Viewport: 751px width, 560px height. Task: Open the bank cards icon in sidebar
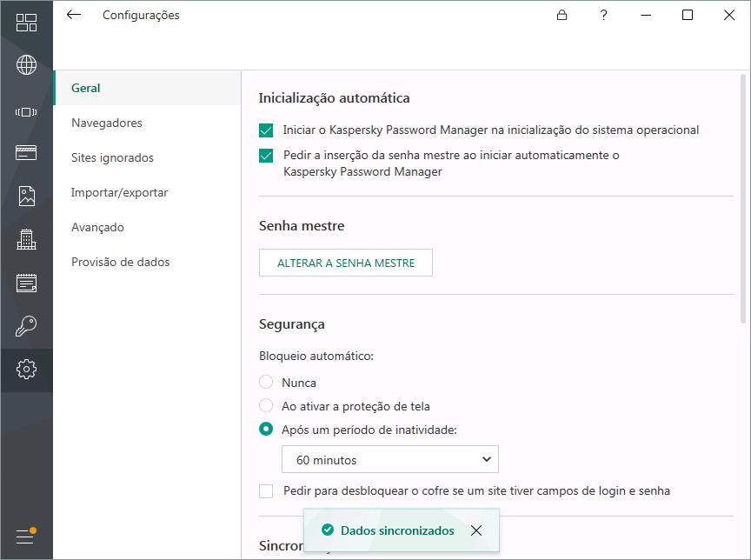[26, 153]
